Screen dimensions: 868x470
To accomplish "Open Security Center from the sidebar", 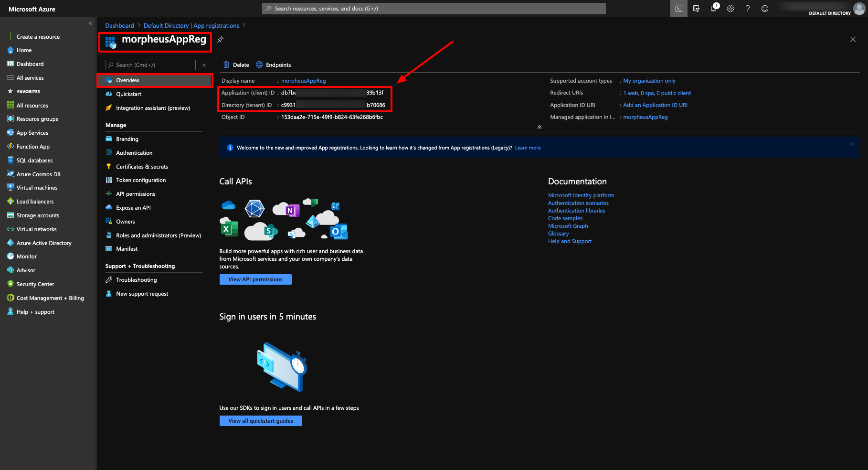I will 34,284.
